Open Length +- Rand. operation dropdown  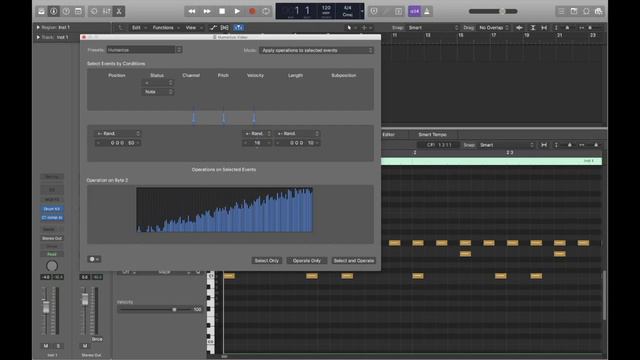pyautogui.click(x=298, y=133)
